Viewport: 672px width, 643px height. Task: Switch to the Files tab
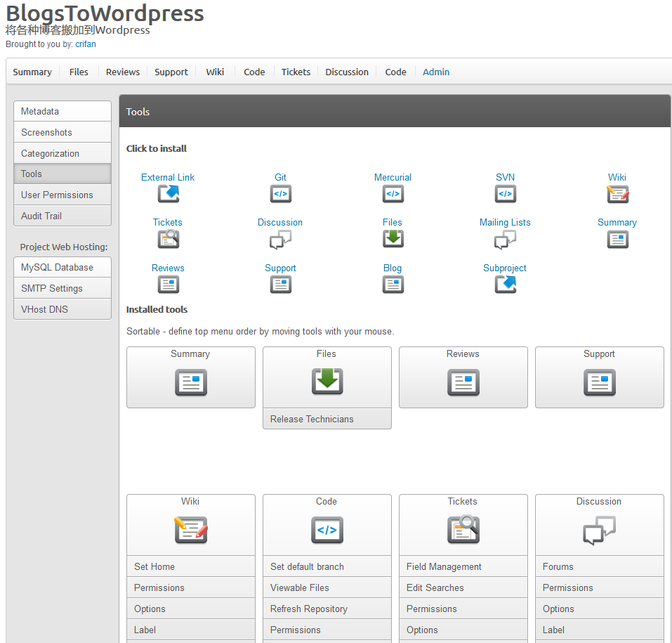pyautogui.click(x=79, y=72)
